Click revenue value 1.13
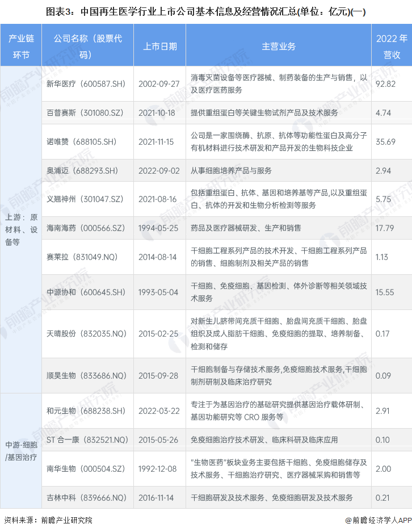The height and width of the screenshot is (532, 412). pyautogui.click(x=382, y=257)
